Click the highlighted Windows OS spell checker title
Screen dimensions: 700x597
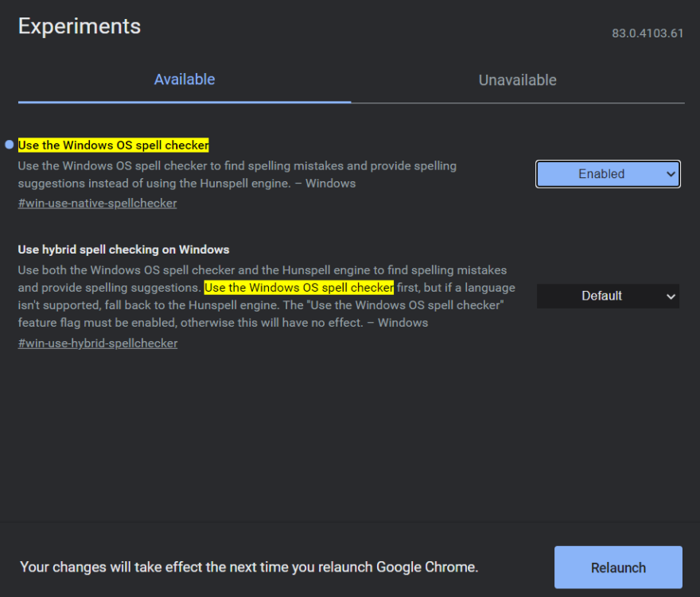113,145
